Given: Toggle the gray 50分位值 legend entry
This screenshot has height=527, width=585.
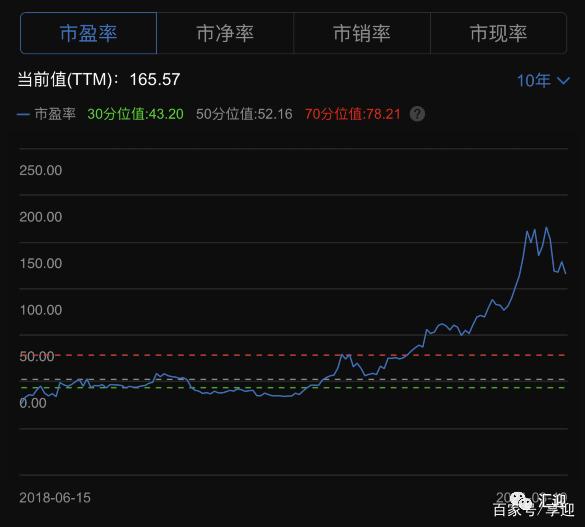Looking at the screenshot, I should tap(244, 114).
